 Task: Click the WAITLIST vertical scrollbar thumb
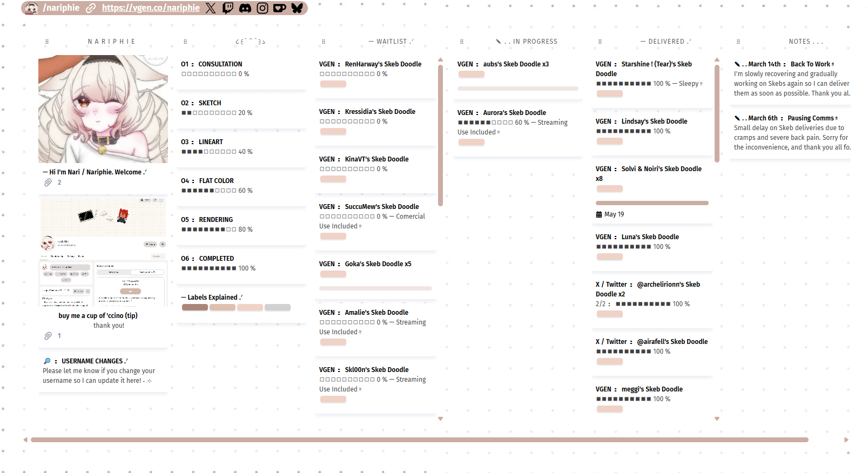pos(440,135)
